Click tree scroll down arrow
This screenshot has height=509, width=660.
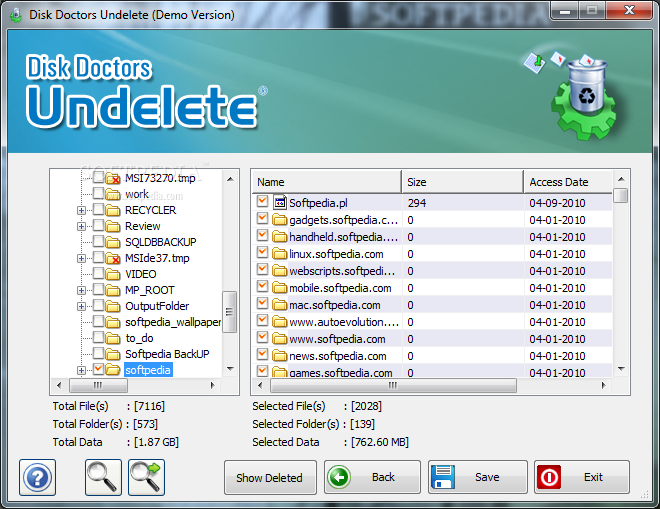pos(230,369)
